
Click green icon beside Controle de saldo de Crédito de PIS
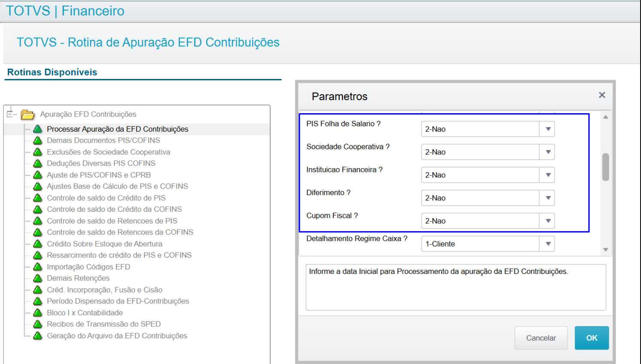(x=38, y=198)
